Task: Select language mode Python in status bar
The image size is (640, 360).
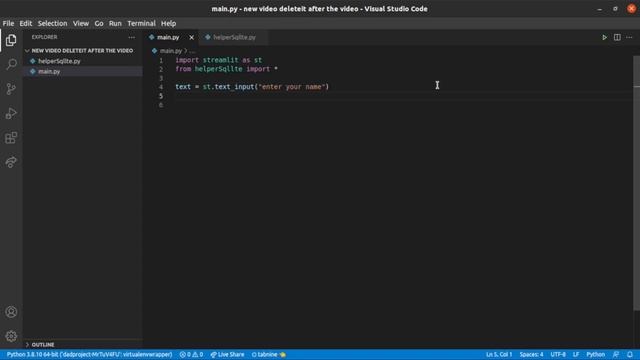Action: (596, 354)
